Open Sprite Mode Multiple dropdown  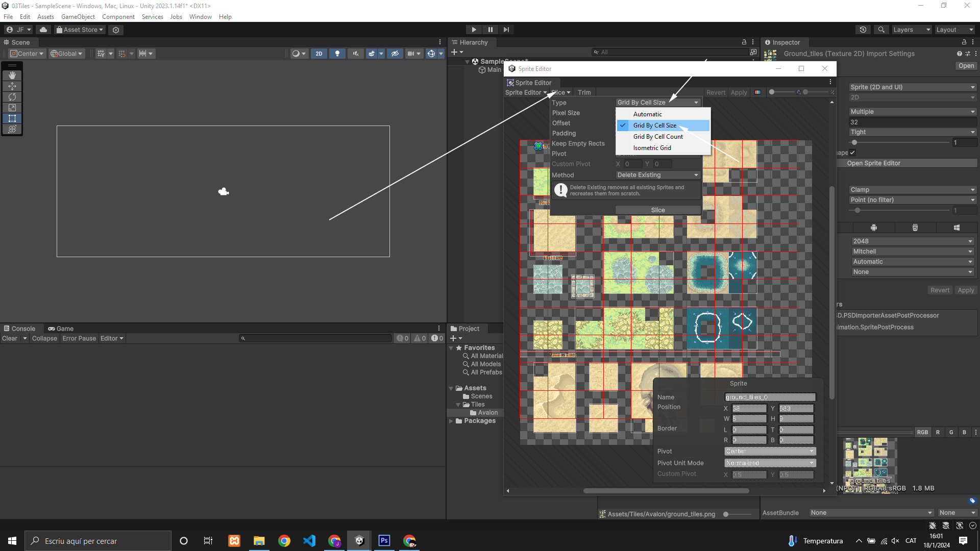tap(912, 112)
